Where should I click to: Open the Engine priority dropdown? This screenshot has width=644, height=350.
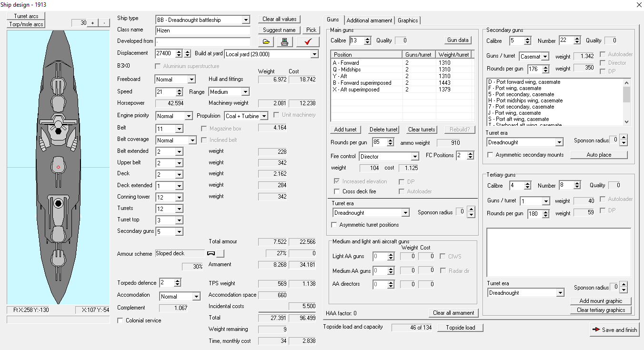coord(189,116)
